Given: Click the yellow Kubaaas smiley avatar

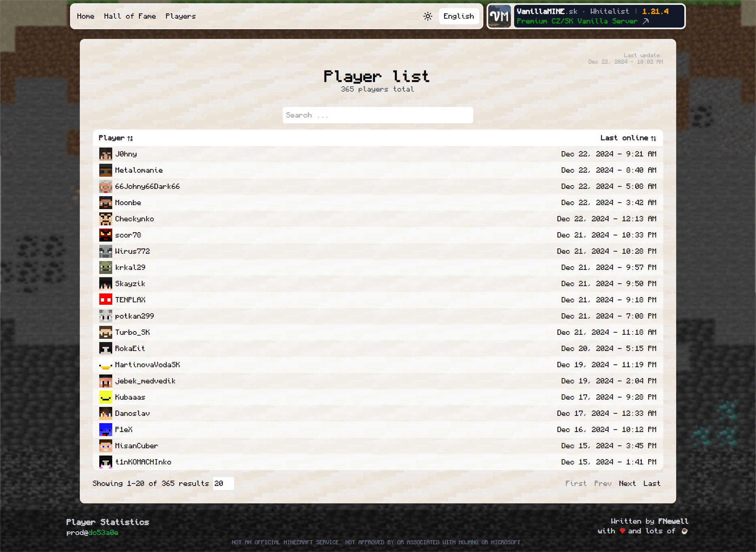Looking at the screenshot, I should point(106,397).
